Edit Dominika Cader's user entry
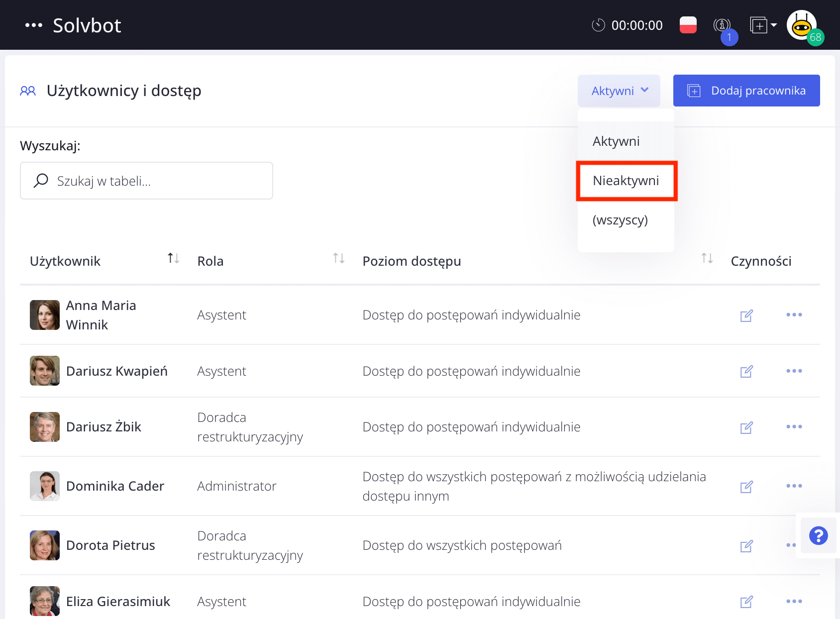The width and height of the screenshot is (840, 619). pos(746,487)
